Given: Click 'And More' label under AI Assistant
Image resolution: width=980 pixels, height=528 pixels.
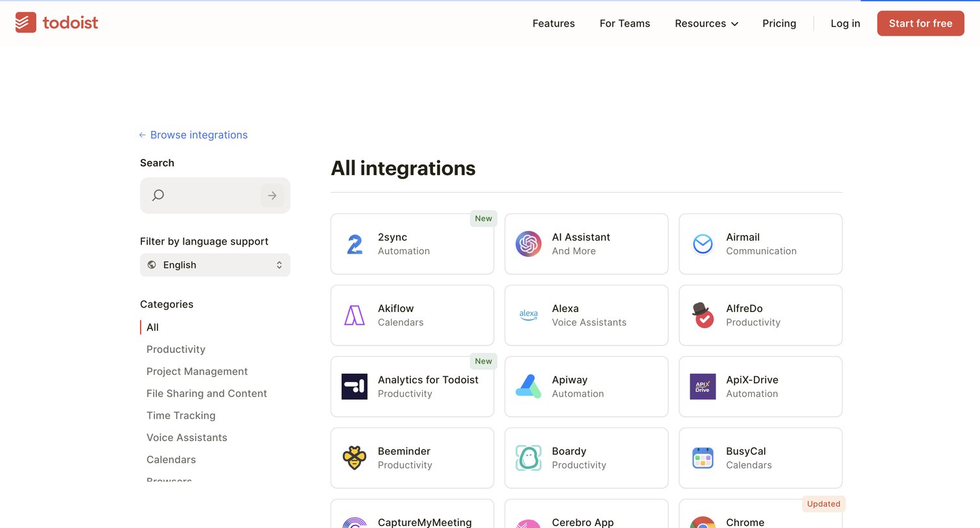Looking at the screenshot, I should (x=574, y=251).
